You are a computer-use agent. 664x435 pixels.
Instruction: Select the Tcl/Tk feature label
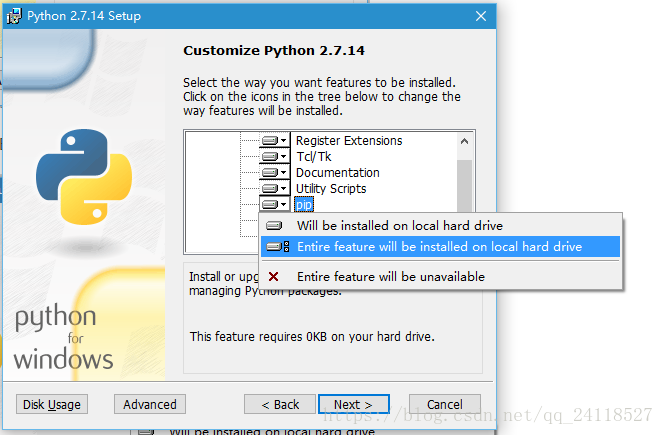coord(314,157)
